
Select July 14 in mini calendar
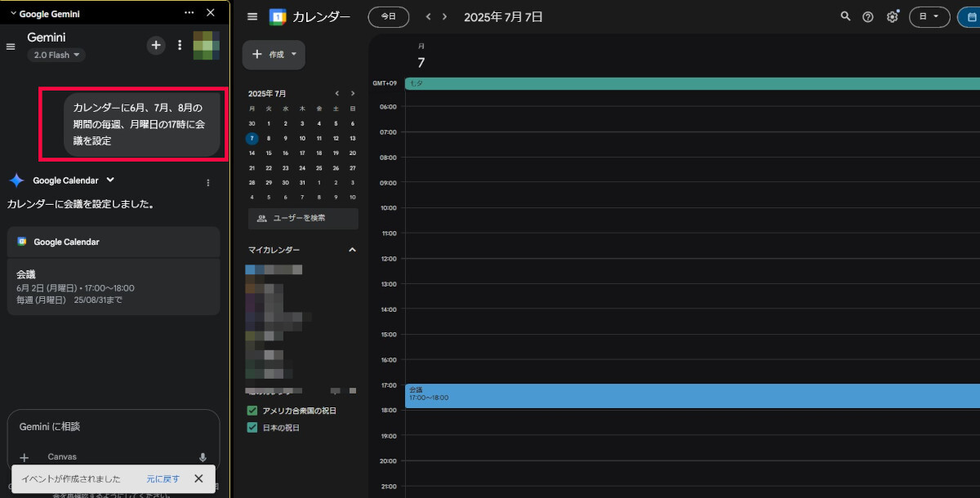coord(252,153)
